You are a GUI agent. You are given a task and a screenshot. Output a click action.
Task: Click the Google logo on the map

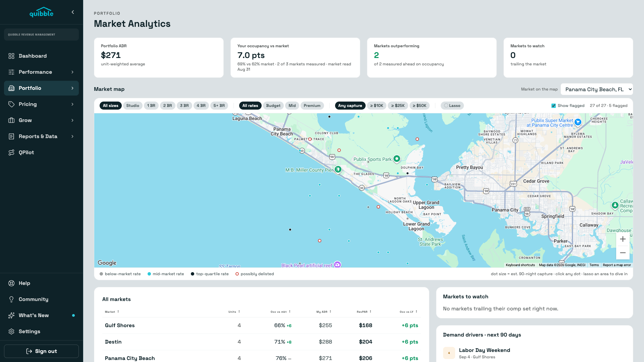pyautogui.click(x=107, y=263)
